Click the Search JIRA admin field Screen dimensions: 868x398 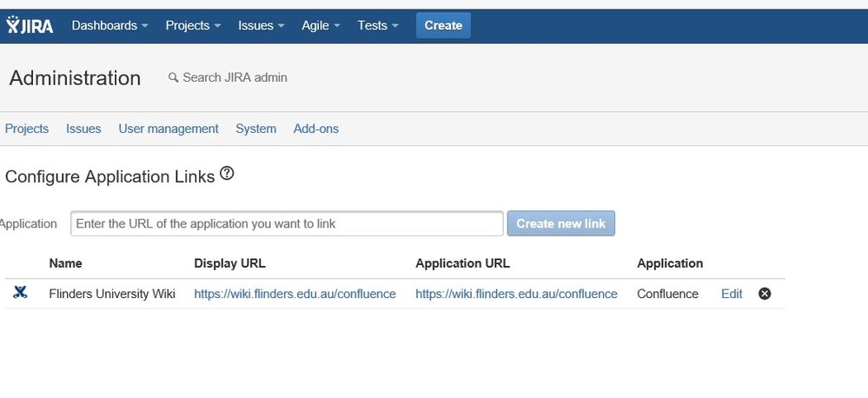click(235, 77)
